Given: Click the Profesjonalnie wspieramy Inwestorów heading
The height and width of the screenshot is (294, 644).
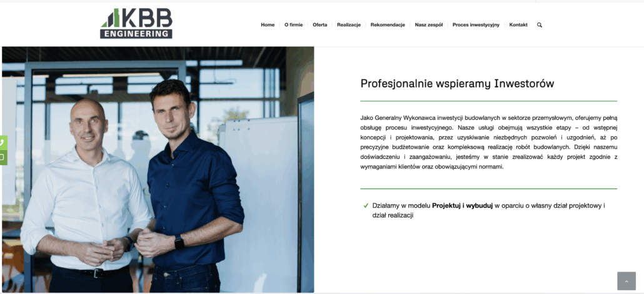Looking at the screenshot, I should pos(457,84).
